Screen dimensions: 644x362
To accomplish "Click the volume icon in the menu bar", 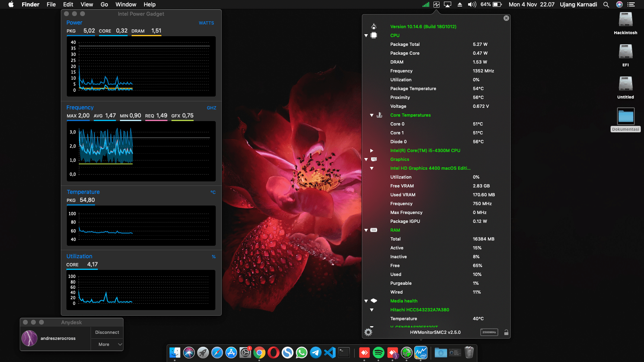I will tap(472, 4).
